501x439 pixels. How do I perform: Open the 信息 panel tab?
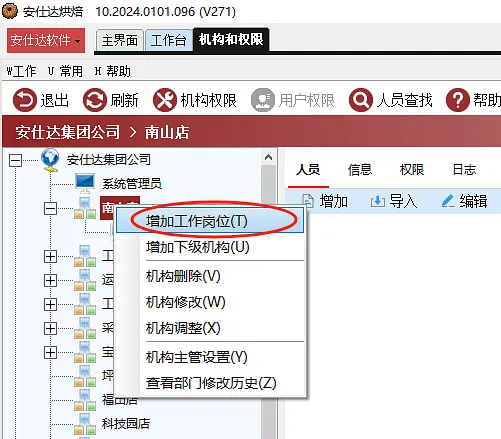click(x=360, y=170)
